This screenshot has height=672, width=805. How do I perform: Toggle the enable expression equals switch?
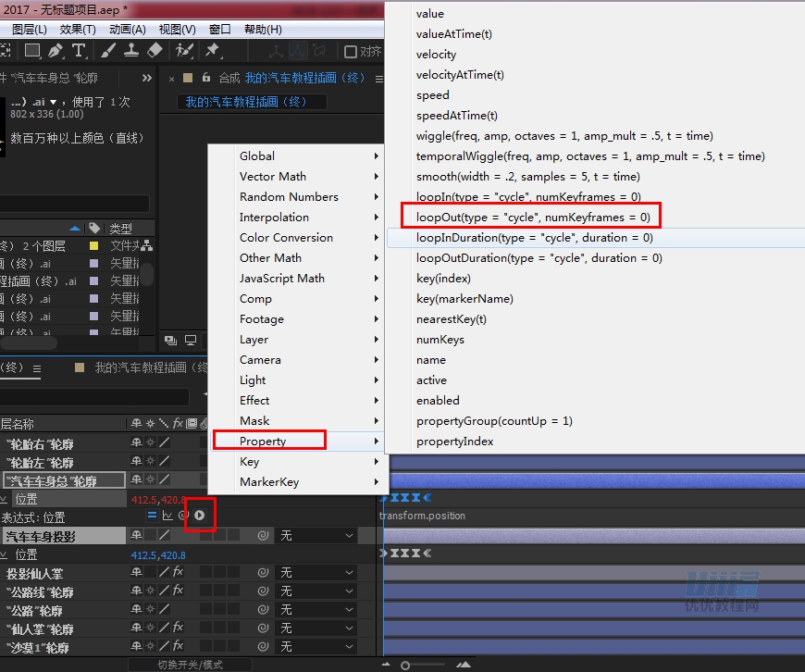coord(153,515)
